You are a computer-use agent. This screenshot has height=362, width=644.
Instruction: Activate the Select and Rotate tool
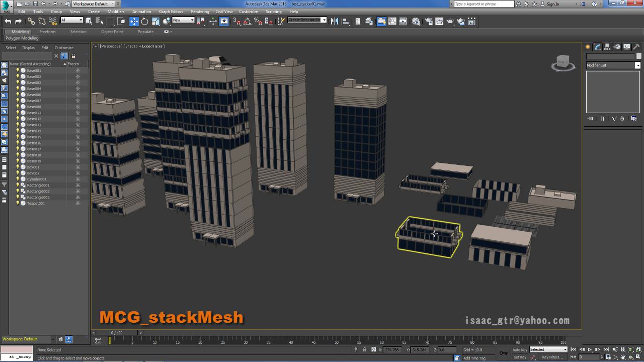coord(145,21)
